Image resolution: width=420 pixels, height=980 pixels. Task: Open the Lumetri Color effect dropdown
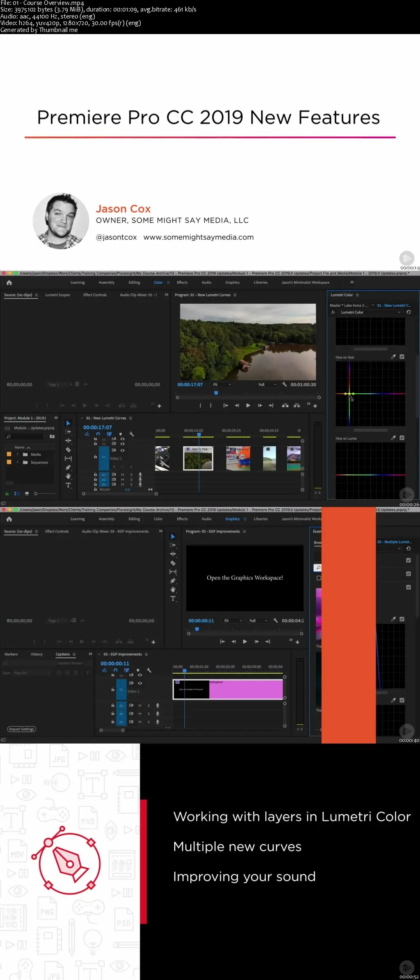pos(371,312)
